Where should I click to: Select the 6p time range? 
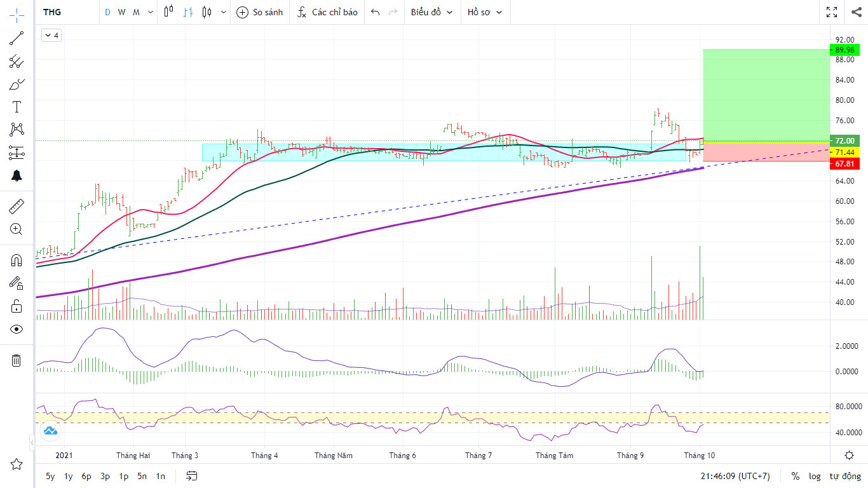pos(86,476)
